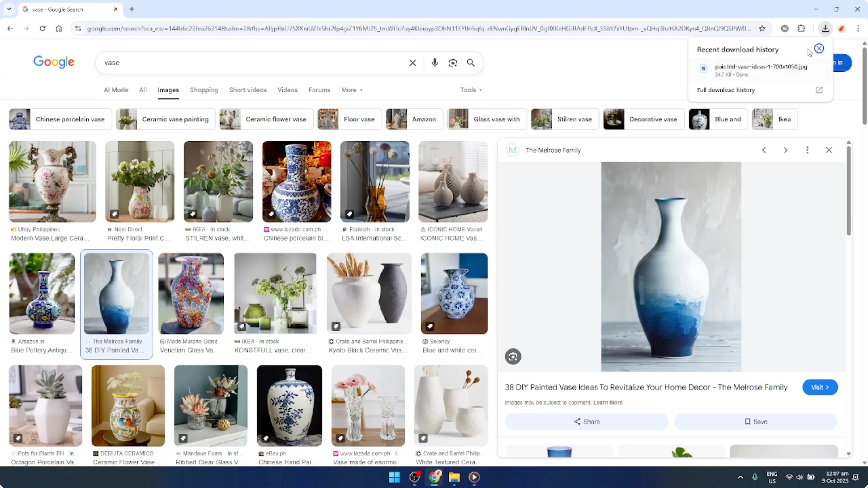Bookmark the page using the star icon
868x488 pixels.
click(x=762, y=28)
